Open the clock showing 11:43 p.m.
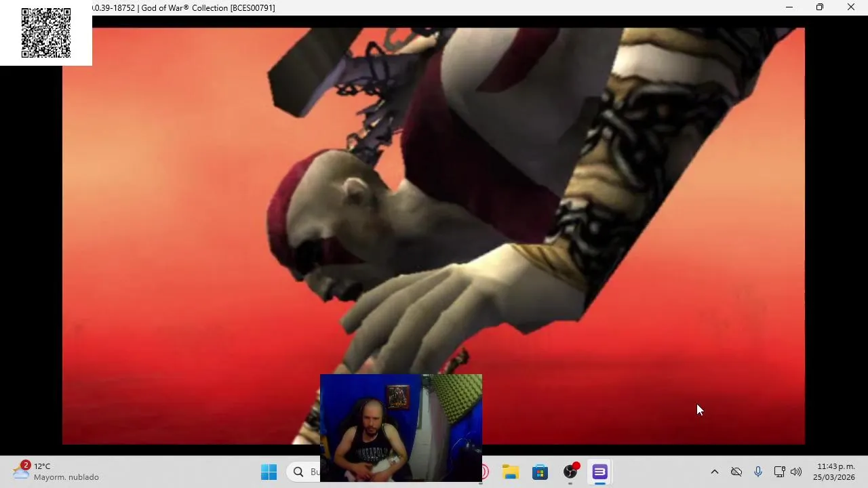Viewport: 868px width, 488px height. tap(835, 472)
